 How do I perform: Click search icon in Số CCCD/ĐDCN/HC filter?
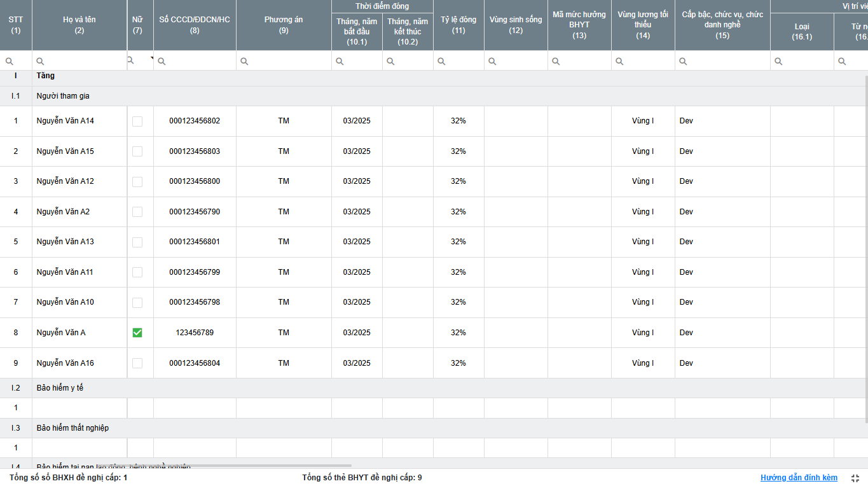(x=162, y=62)
